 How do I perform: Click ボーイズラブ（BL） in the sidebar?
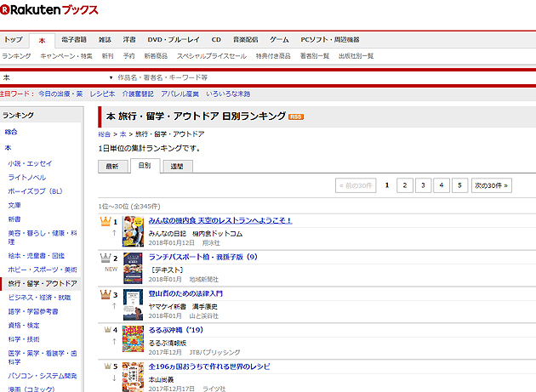[35, 191]
